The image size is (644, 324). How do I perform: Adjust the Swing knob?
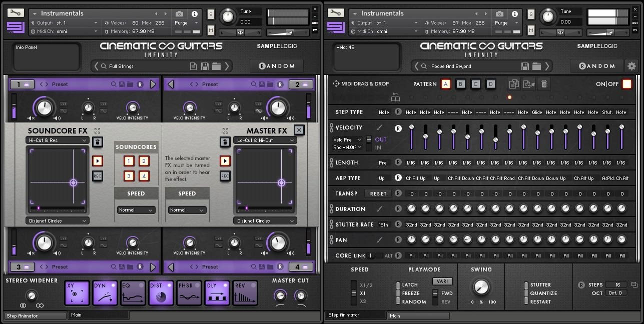[481, 287]
